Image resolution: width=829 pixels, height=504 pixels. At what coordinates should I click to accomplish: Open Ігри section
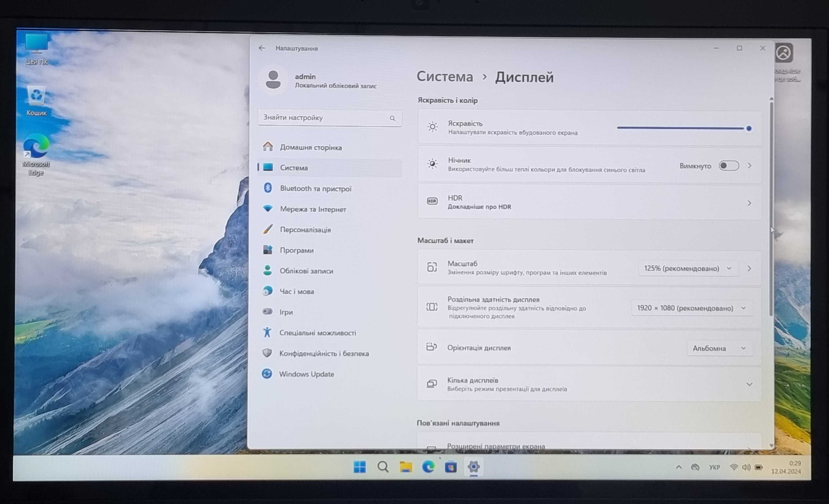pos(330,312)
